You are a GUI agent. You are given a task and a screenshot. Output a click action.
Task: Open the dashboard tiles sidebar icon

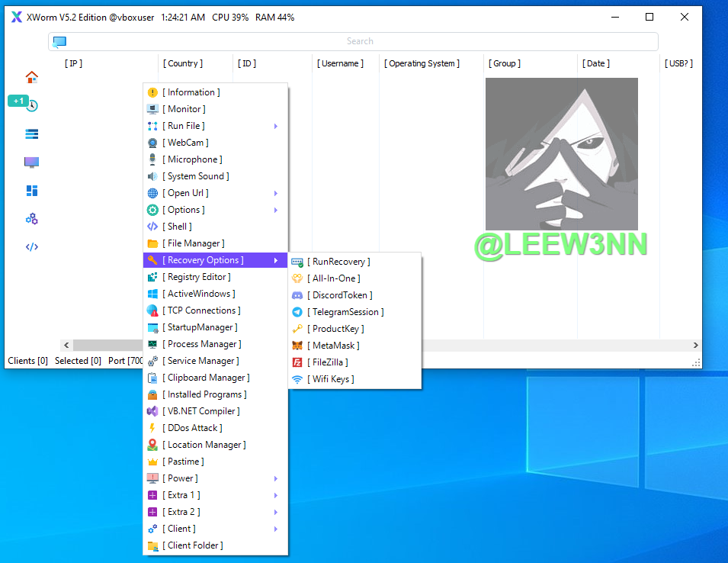click(31, 191)
